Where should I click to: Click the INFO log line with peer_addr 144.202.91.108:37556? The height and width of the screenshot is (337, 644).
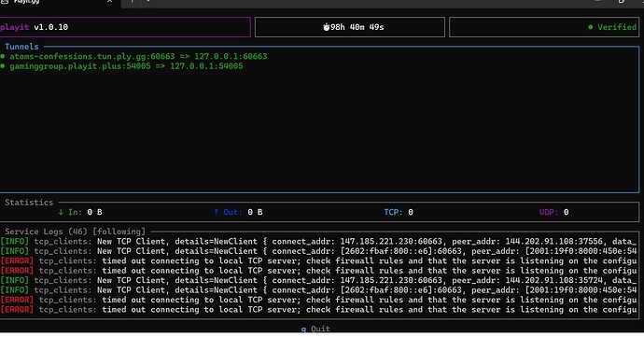318,241
